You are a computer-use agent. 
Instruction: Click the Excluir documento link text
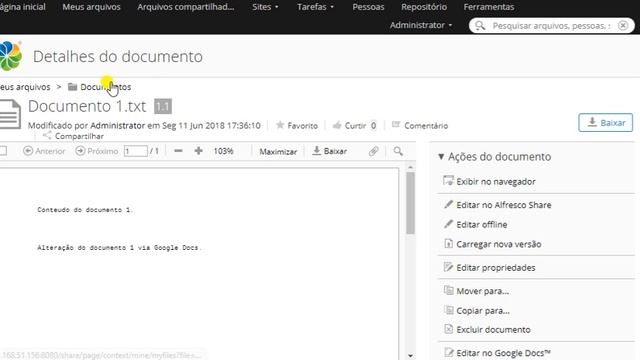tap(493, 329)
